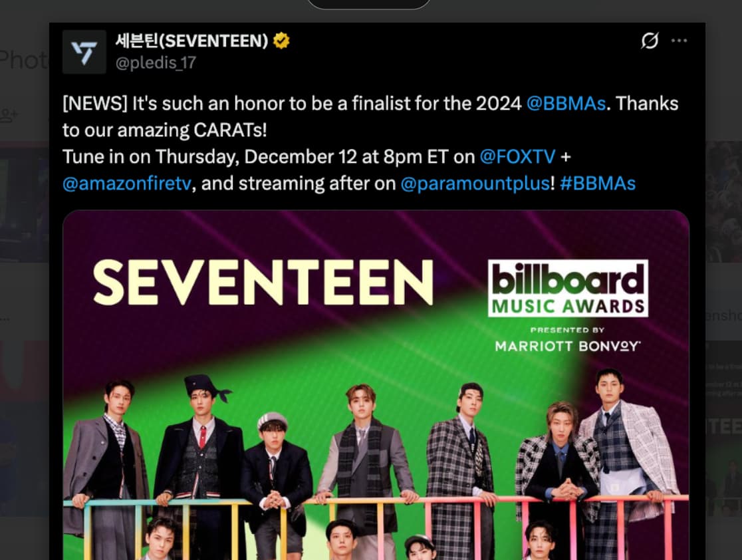Select the 세븐틴(SEVENTEEN) display name
The image size is (742, 560).
[191, 41]
